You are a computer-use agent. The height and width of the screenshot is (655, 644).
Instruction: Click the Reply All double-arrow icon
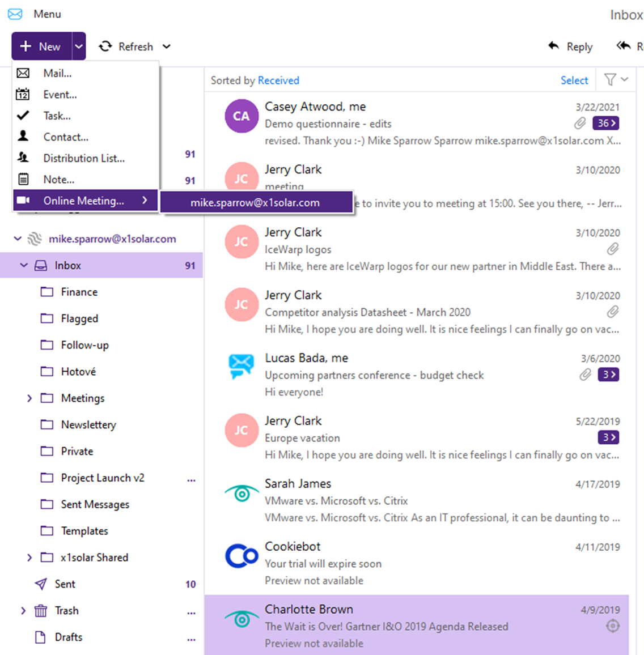coord(623,46)
